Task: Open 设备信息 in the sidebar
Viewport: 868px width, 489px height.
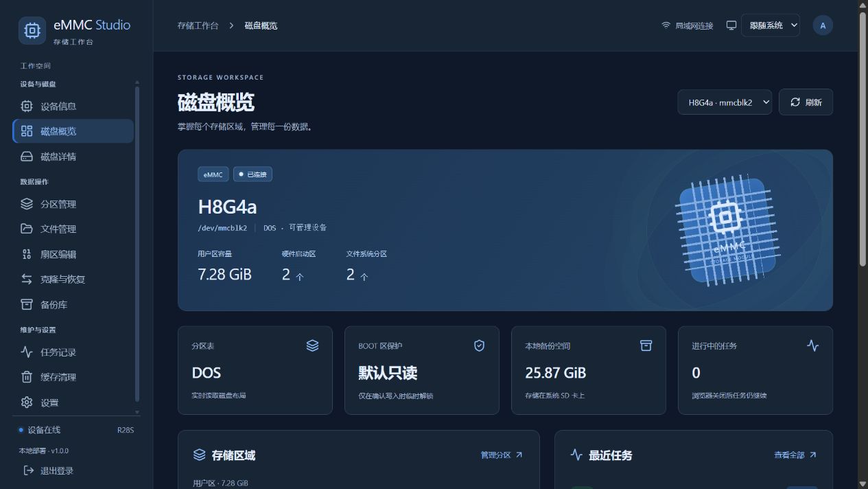Action: (x=73, y=106)
